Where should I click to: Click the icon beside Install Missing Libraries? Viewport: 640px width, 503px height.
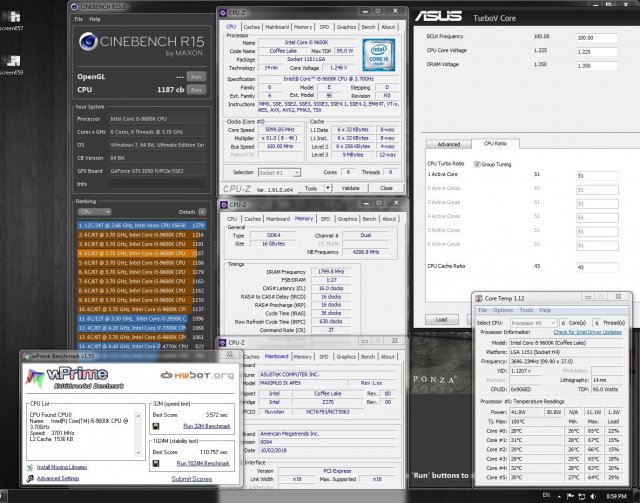[30, 467]
